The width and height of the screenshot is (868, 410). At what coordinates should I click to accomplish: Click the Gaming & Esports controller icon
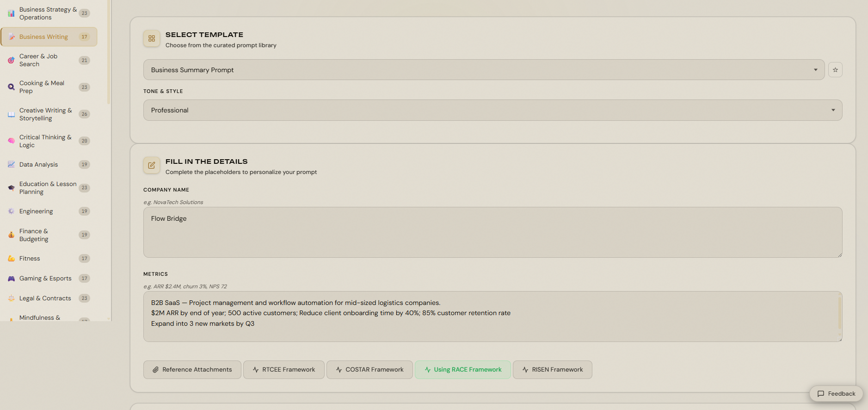point(11,279)
